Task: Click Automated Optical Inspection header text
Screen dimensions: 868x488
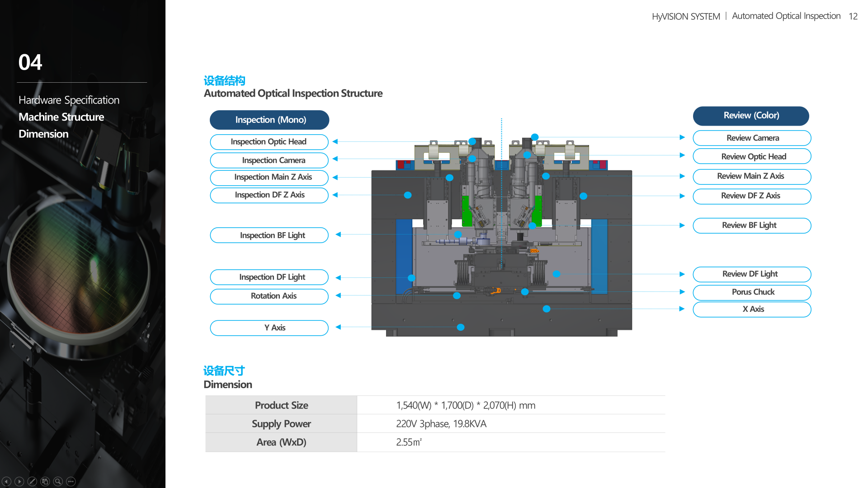Action: (x=786, y=16)
